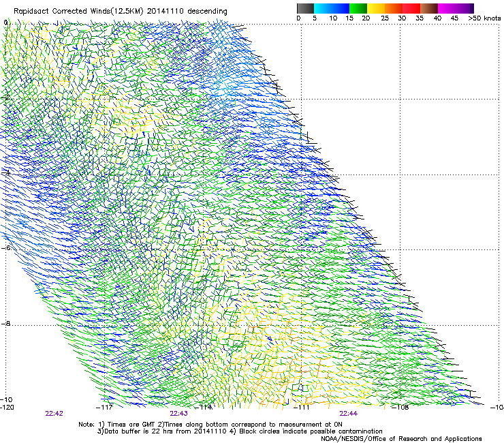Click the magenta 40-45 knots color segment

coord(447,8)
